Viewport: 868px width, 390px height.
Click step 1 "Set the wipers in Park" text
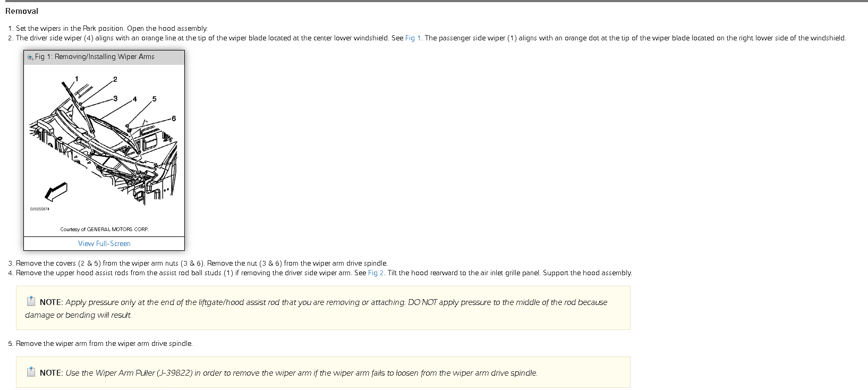pos(112,29)
